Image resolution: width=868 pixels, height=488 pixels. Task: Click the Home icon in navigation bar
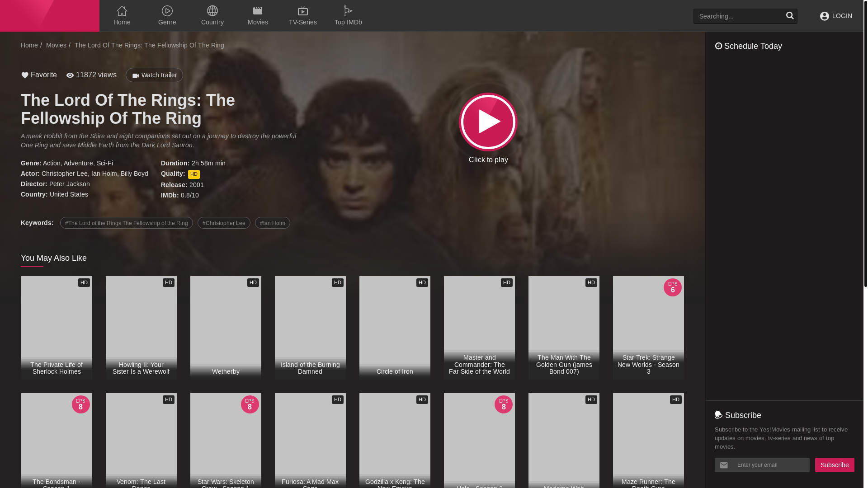[x=122, y=11]
